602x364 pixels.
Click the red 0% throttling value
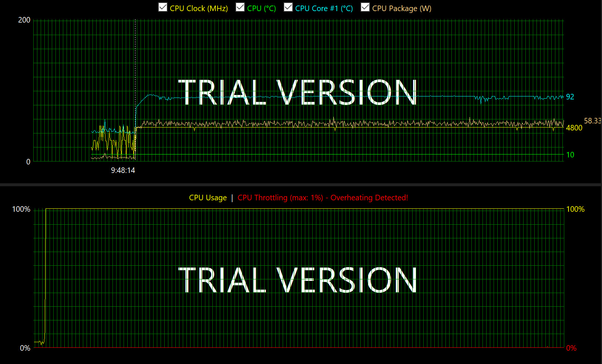[571, 348]
